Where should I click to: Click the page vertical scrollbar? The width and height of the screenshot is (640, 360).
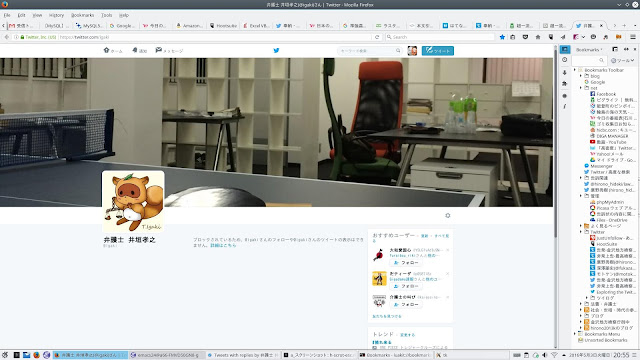[x=556, y=197]
